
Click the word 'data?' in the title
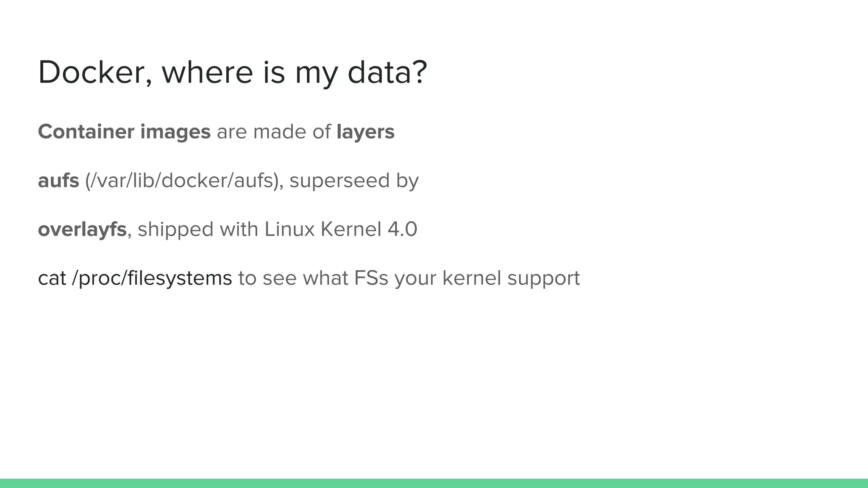[387, 73]
